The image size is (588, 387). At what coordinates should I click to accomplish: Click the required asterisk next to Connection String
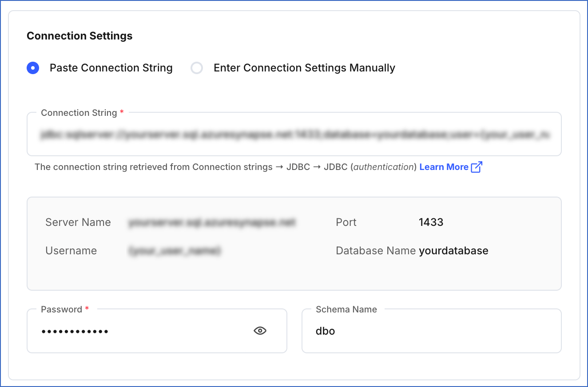click(x=122, y=113)
